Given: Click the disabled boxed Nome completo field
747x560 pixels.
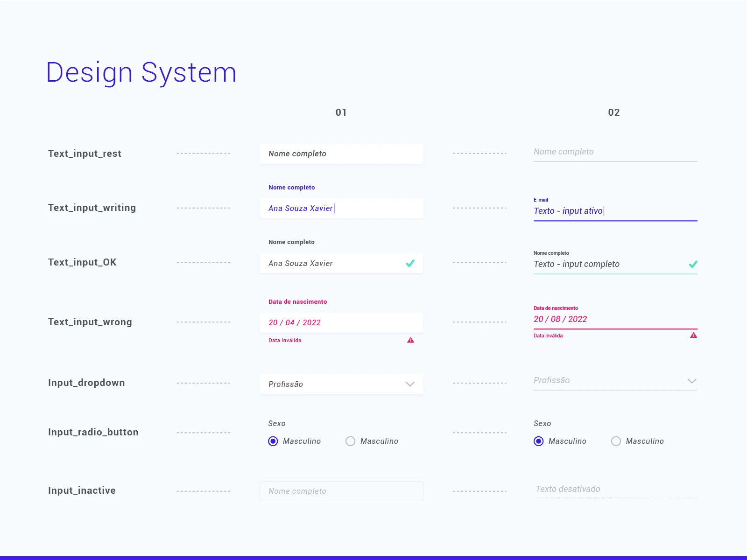Looking at the screenshot, I should click(x=341, y=491).
